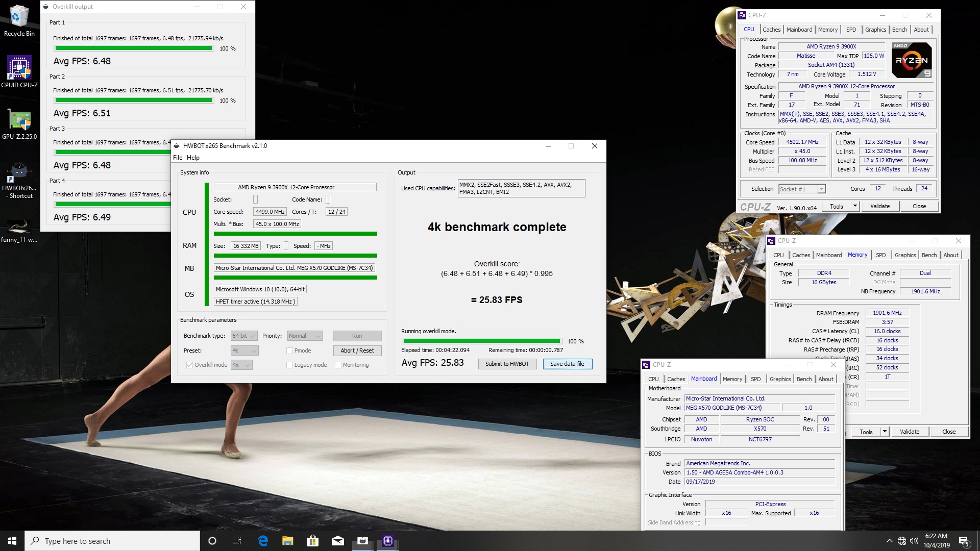Open the Help menu in HWBOT x265

(x=193, y=158)
